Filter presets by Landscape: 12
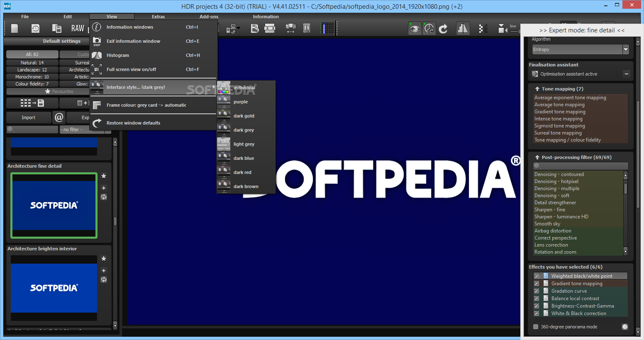 [x=32, y=70]
